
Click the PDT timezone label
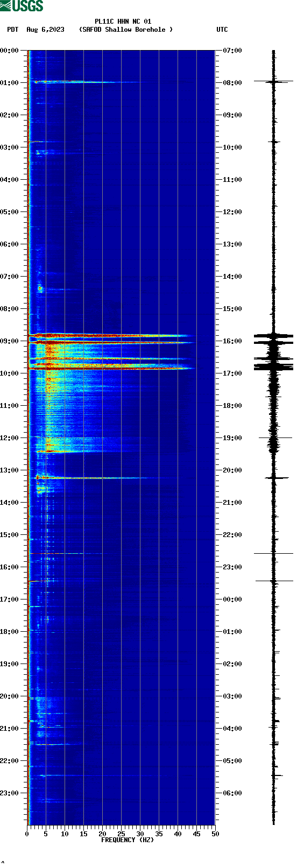pos(12,30)
